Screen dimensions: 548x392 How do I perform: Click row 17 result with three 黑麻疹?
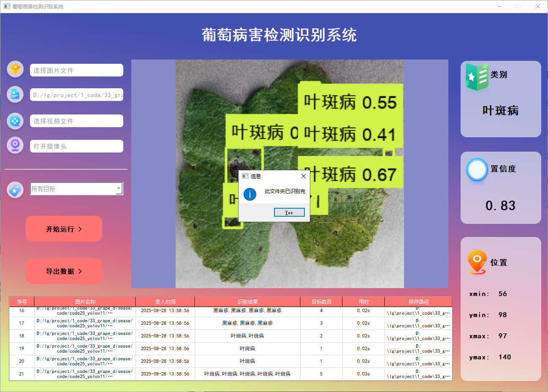[x=247, y=323]
